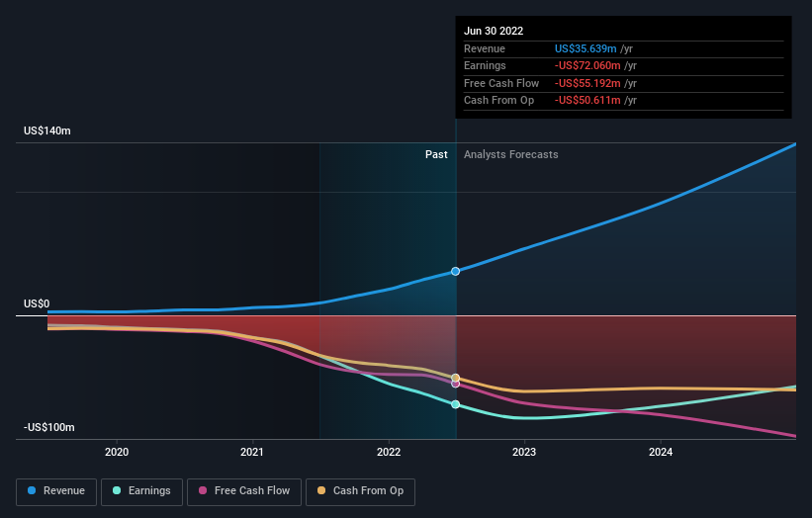Screen dimensions: 812x518
Task: Click the 2023 x-axis label
Action: 524,452
